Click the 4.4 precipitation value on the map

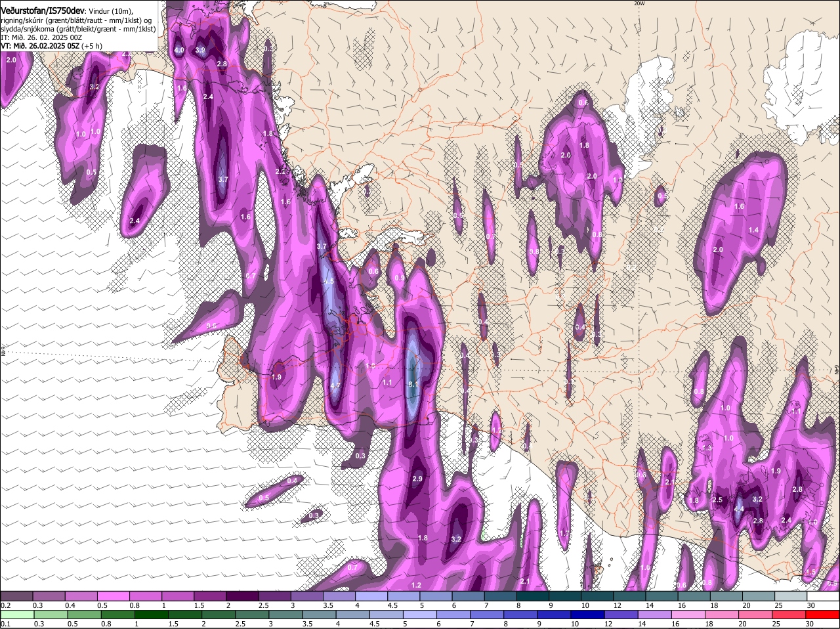[739, 509]
